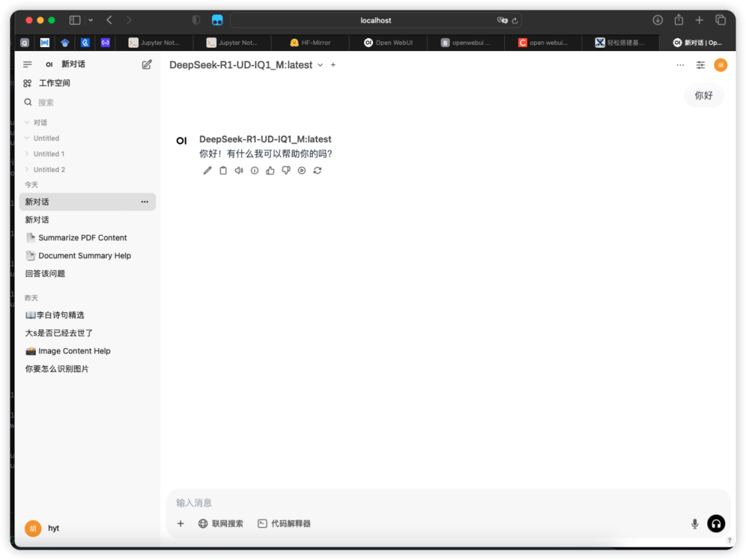Show Safari downloads

tap(658, 20)
